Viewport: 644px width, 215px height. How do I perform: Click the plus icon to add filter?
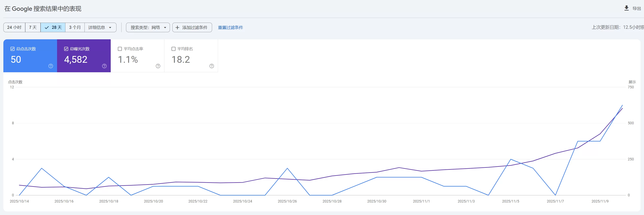coord(177,27)
